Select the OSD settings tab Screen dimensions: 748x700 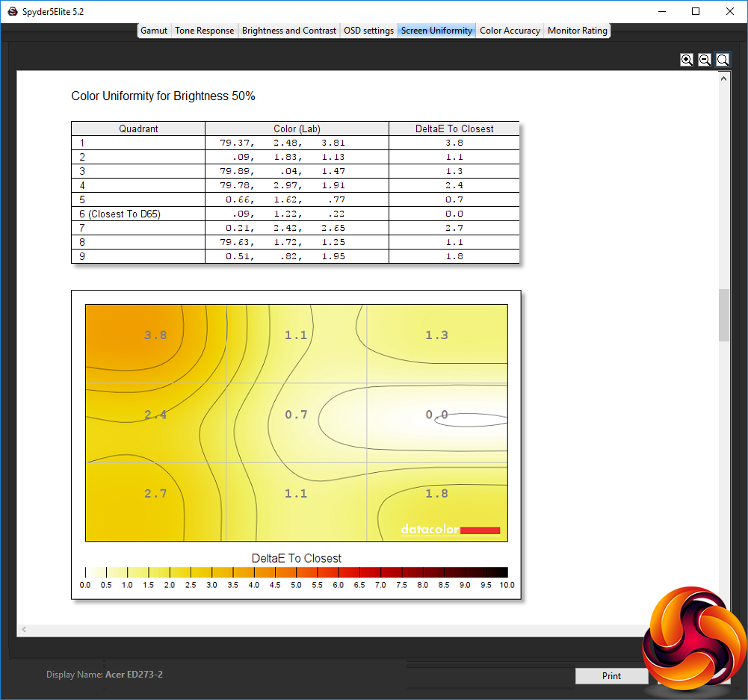(x=368, y=31)
